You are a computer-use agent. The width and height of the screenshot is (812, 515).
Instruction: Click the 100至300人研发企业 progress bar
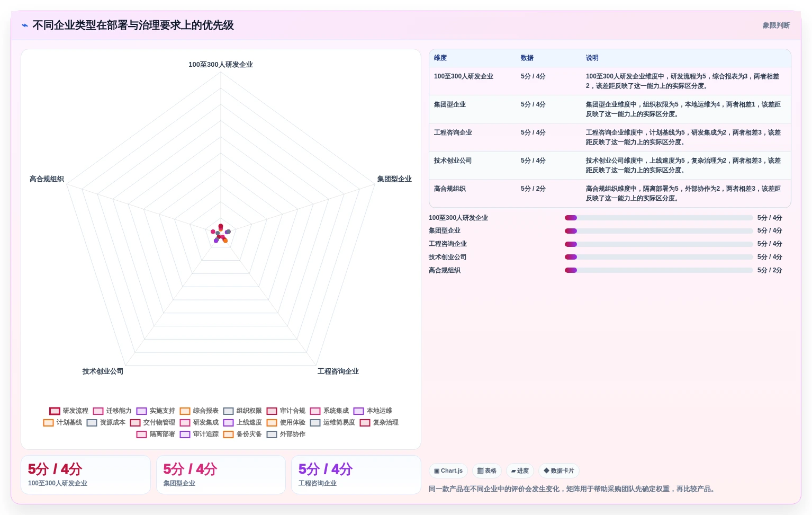[x=659, y=218]
